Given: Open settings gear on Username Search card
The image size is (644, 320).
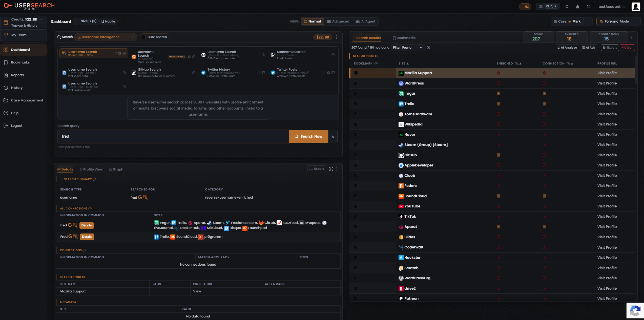Looking at the screenshot, I should pyautogui.click(x=120, y=53).
